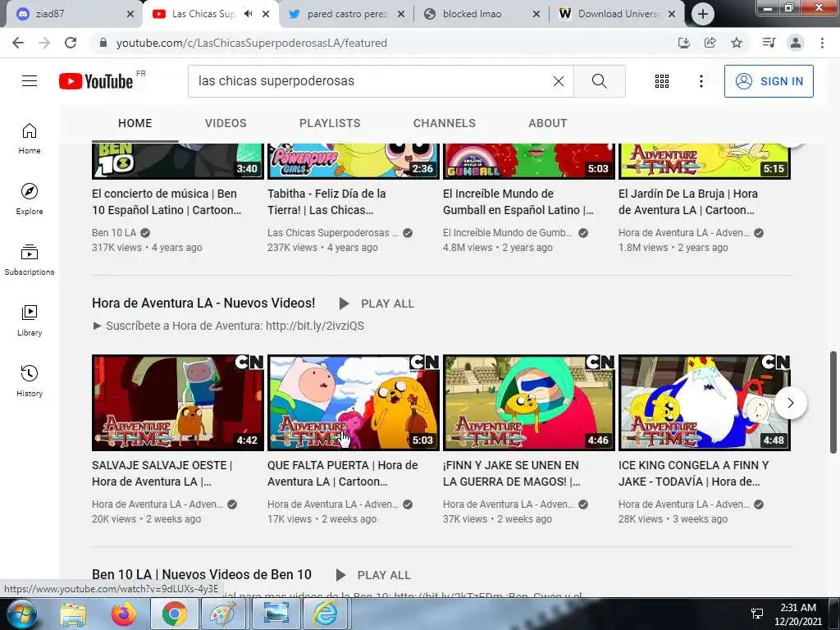The height and width of the screenshot is (630, 840).
Task: Open Paint from taskbar
Action: click(x=223, y=614)
